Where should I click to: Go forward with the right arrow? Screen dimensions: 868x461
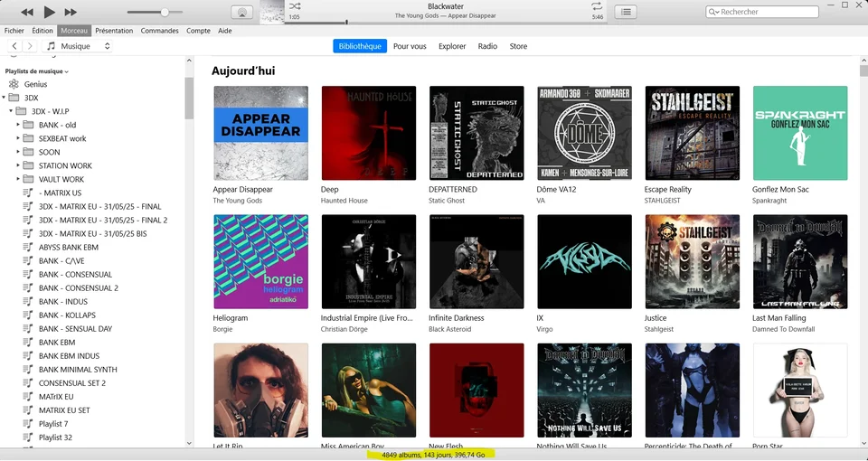click(x=30, y=46)
